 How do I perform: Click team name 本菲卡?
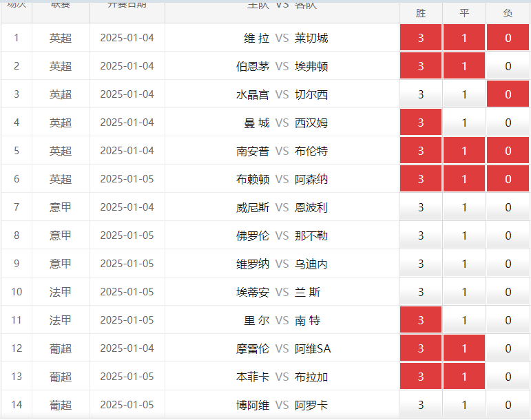[253, 377]
